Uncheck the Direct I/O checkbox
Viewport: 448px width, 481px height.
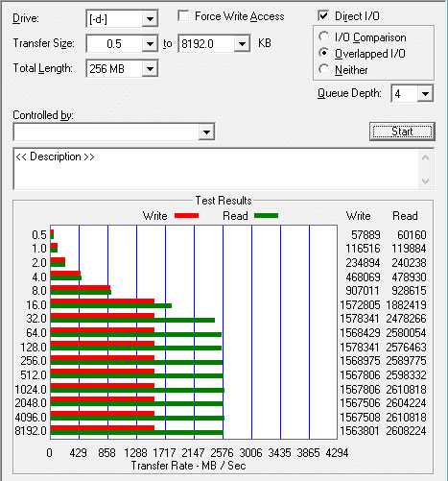[x=323, y=15]
